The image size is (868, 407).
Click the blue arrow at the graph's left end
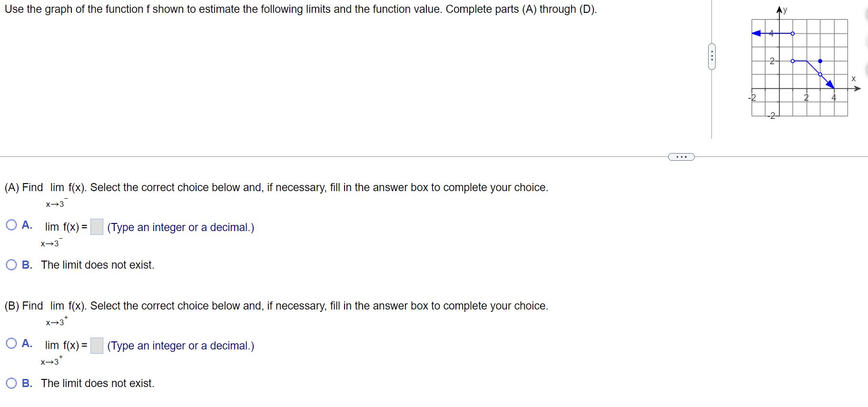click(756, 33)
